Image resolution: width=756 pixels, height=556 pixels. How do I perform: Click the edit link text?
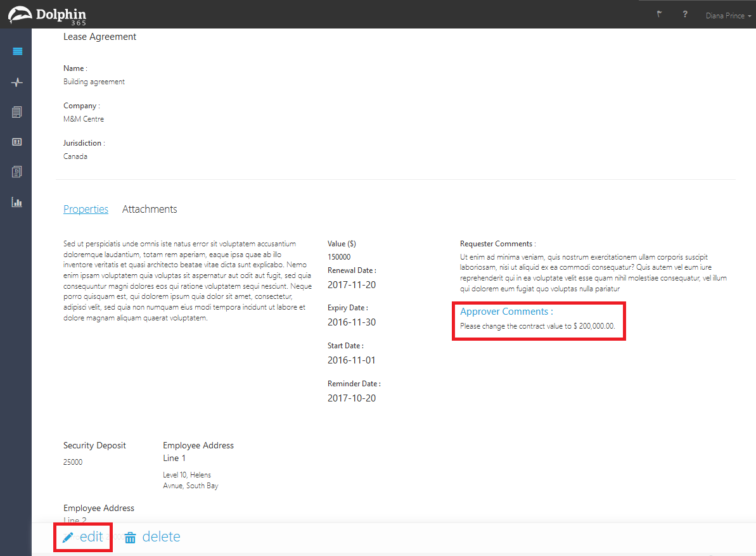tap(91, 537)
